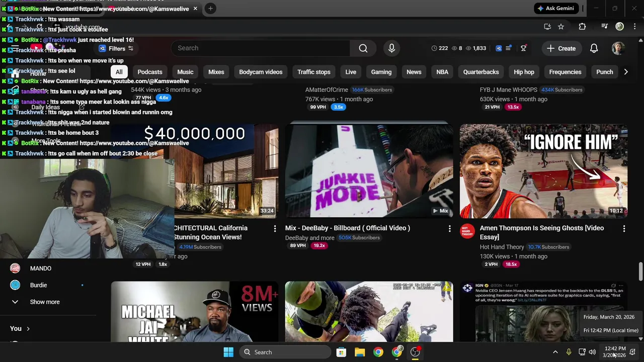The height and width of the screenshot is (362, 644).
Task: Select the Gaming category chip
Action: click(381, 72)
